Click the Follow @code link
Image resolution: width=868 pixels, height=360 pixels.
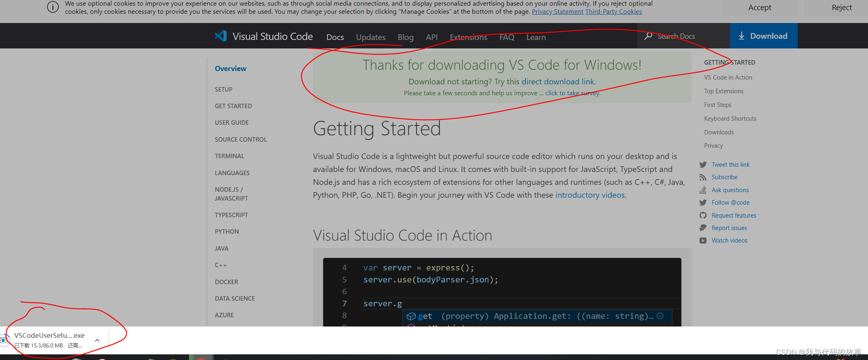[x=731, y=202]
